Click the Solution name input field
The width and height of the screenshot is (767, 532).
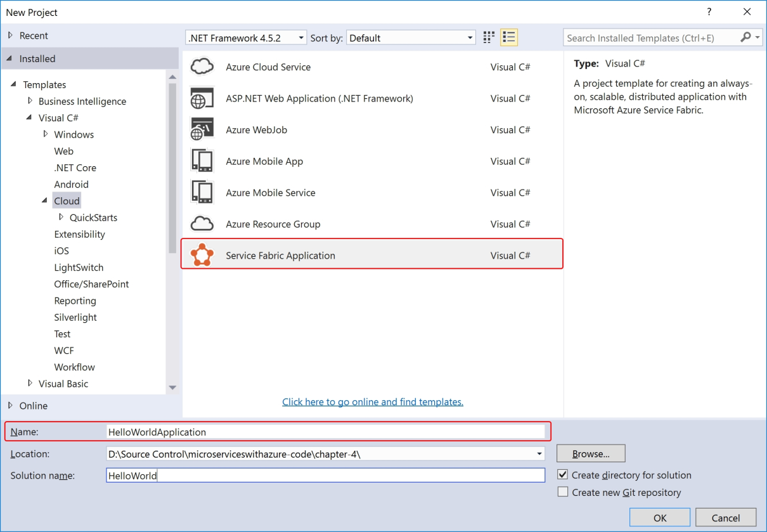pyautogui.click(x=326, y=475)
